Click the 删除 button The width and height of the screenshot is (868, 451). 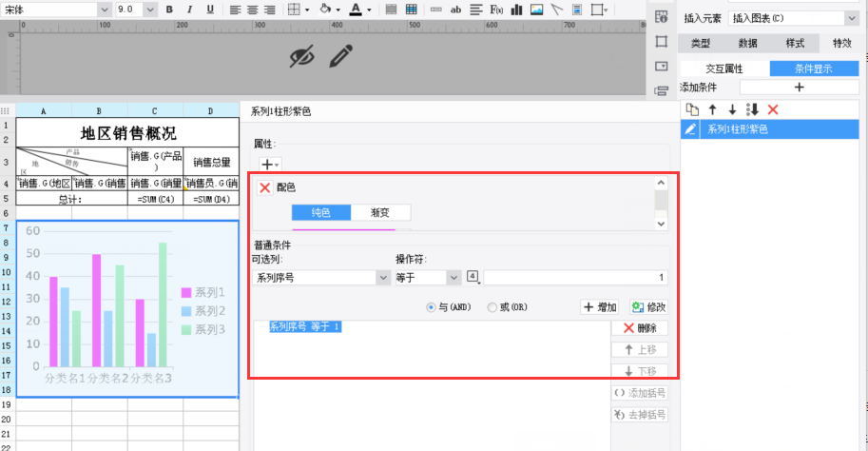pos(640,328)
